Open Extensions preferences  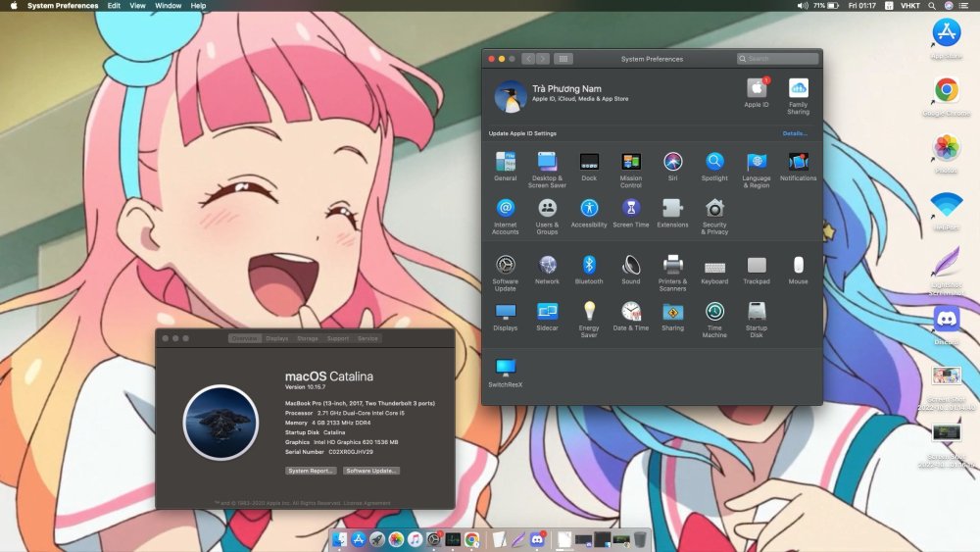(x=672, y=213)
